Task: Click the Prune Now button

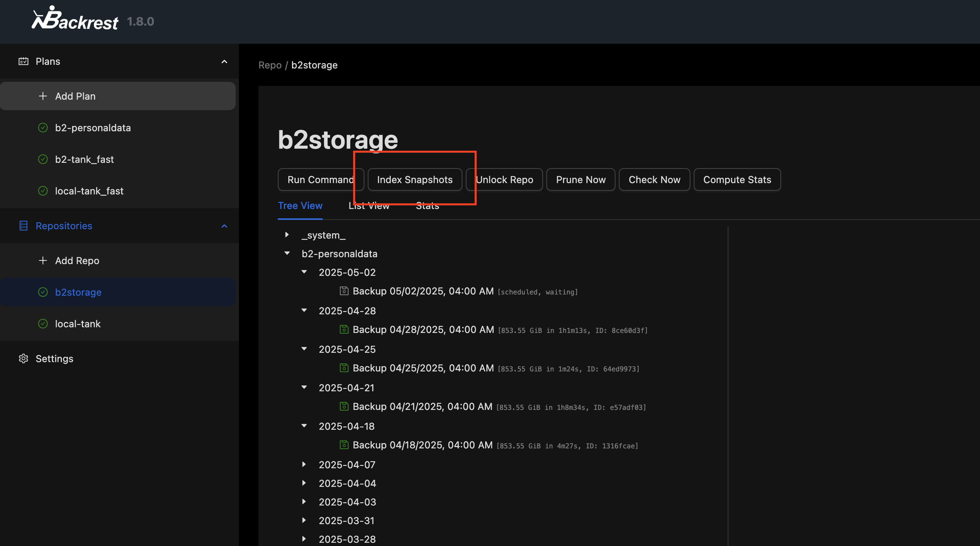Action: [581, 179]
